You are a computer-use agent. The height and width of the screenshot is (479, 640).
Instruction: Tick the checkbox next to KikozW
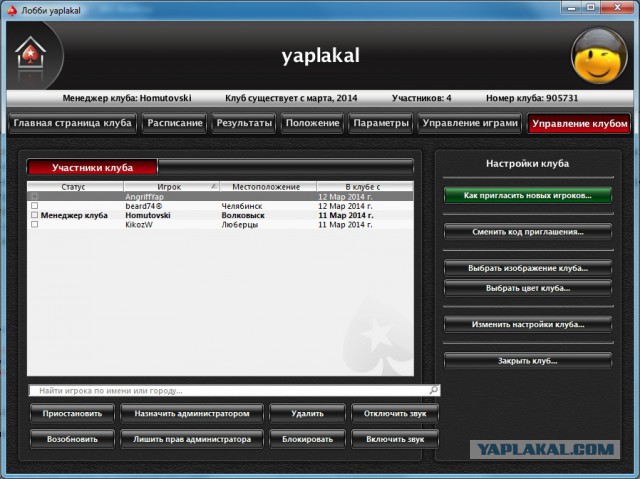(x=35, y=224)
